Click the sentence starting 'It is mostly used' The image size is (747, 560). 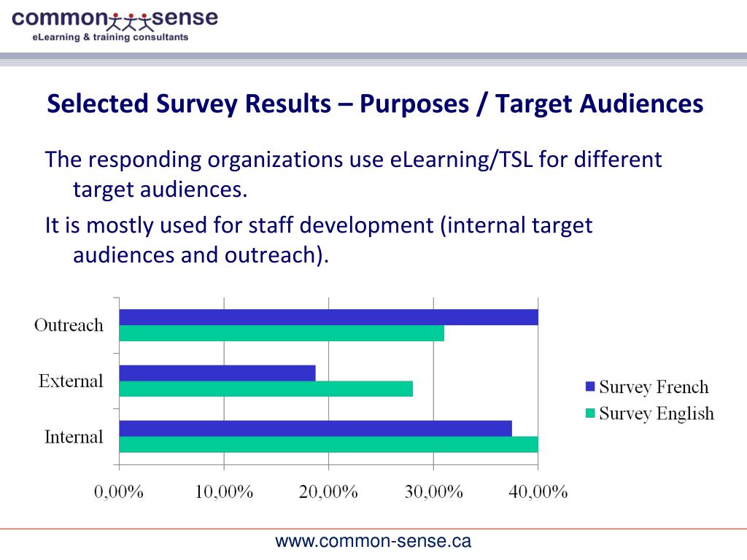(319, 240)
